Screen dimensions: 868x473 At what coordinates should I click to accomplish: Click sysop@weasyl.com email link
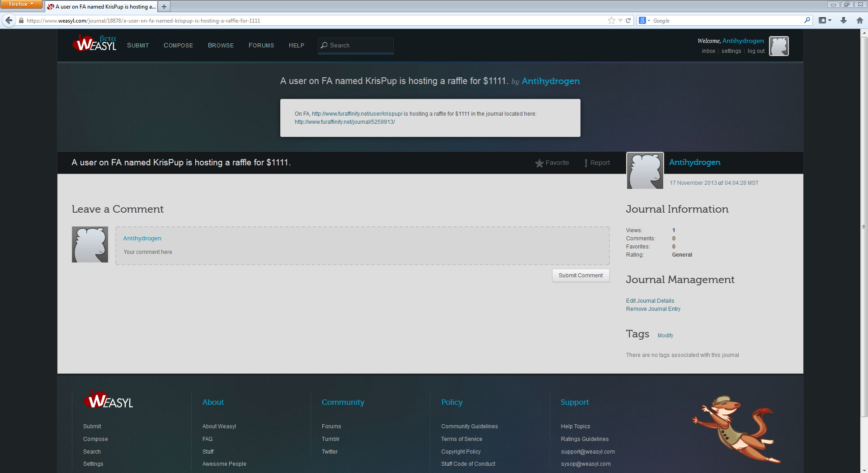pyautogui.click(x=585, y=464)
